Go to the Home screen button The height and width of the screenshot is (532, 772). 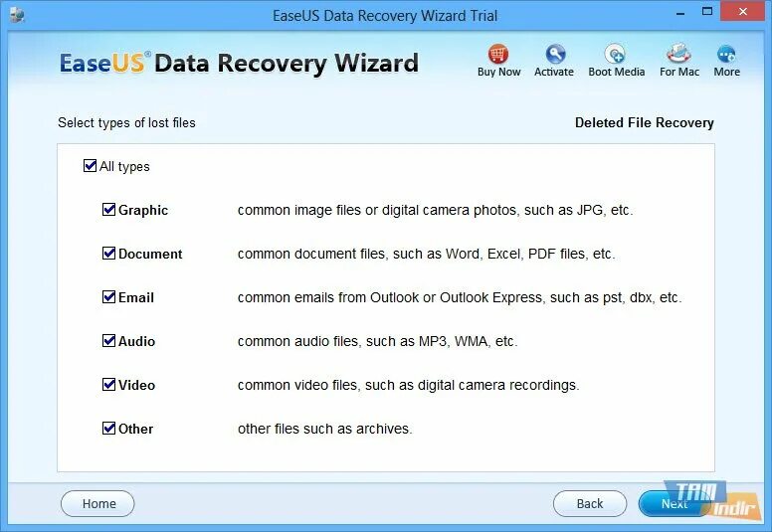pos(97,503)
